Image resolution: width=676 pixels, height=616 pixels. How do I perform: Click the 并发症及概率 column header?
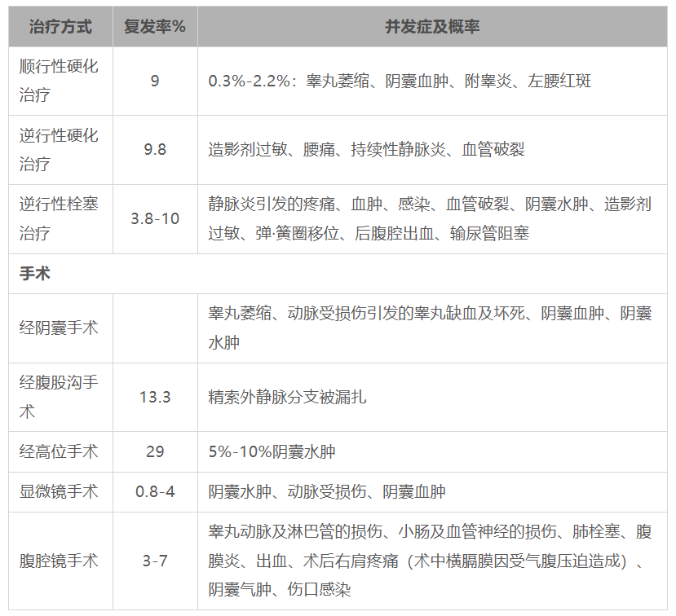[x=432, y=27]
